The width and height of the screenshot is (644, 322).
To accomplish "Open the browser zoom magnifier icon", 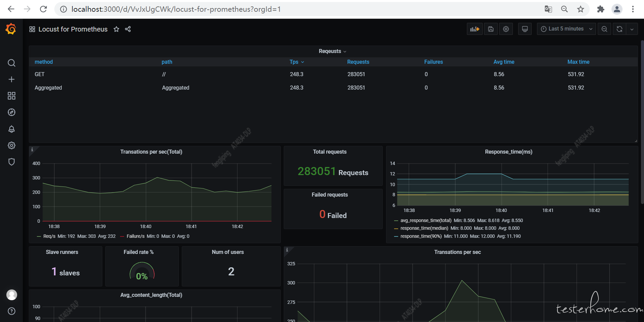I will tap(565, 9).
